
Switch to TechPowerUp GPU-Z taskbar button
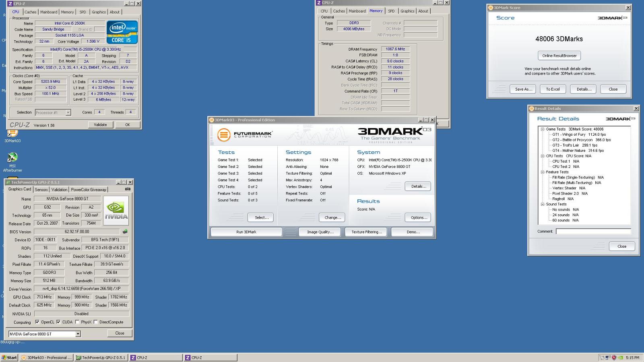point(101,358)
